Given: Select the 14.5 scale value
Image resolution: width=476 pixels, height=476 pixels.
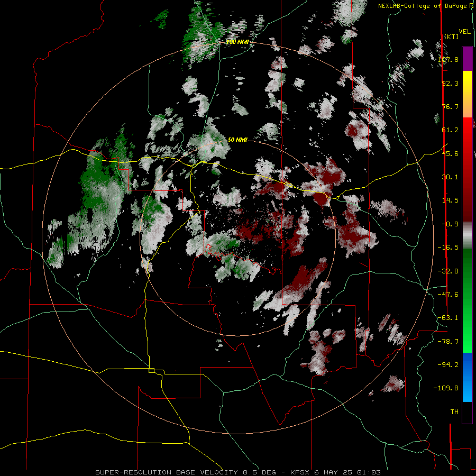Looking at the screenshot, I should pos(450,200).
